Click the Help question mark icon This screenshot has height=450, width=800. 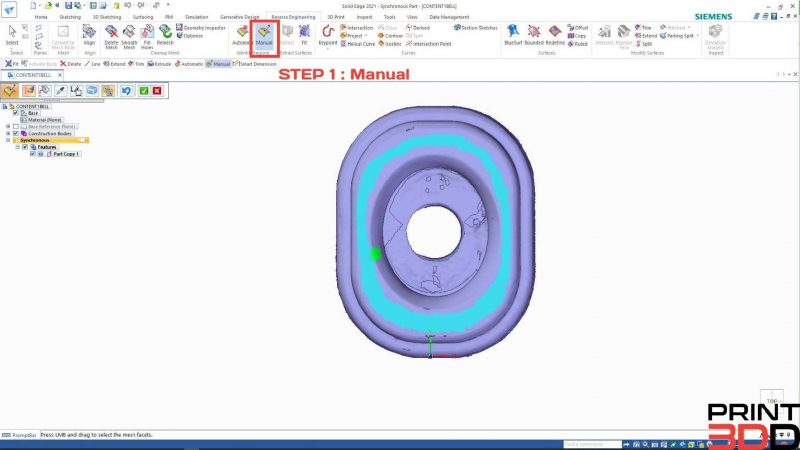pos(774,16)
